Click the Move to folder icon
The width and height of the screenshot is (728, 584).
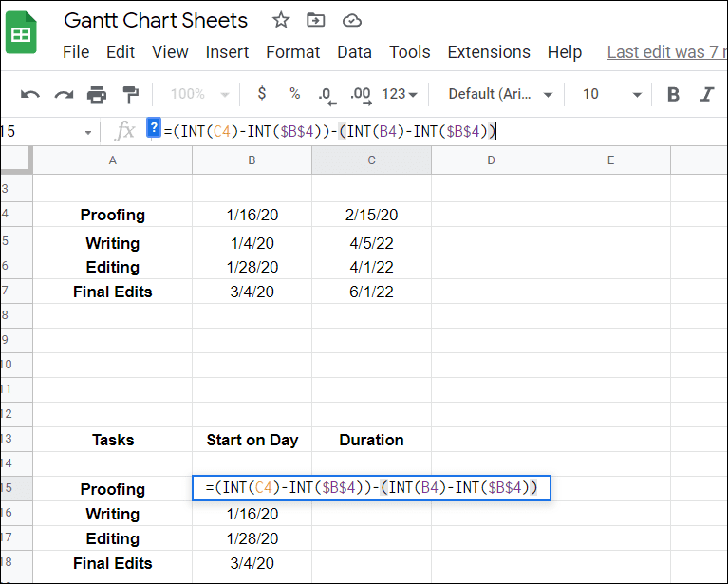tap(316, 20)
